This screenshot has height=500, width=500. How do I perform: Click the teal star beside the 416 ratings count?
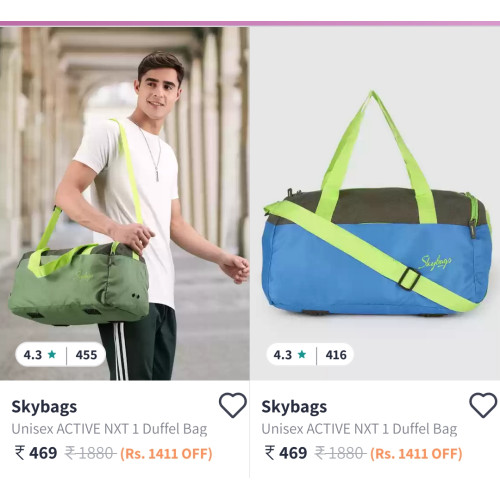[x=302, y=354]
